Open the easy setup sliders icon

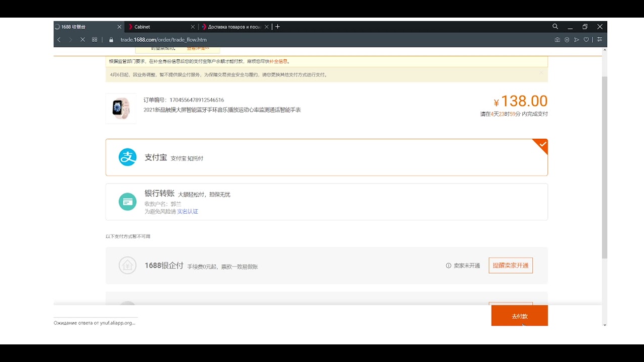(600, 40)
